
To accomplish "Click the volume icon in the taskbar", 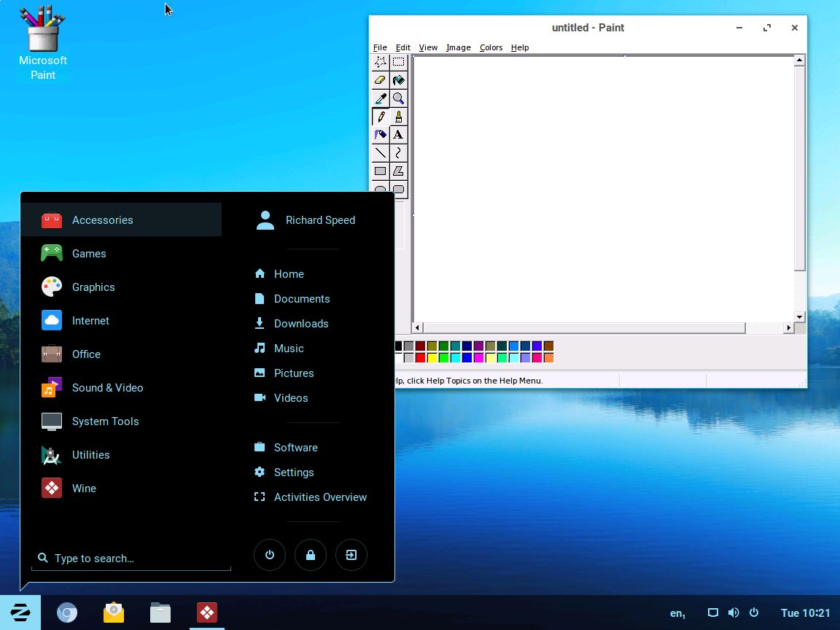I will click(x=734, y=612).
